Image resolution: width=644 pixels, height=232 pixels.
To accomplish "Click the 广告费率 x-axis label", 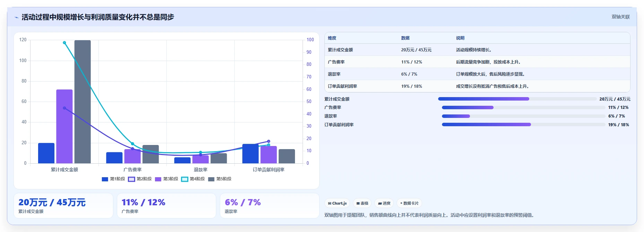I will click(132, 170).
